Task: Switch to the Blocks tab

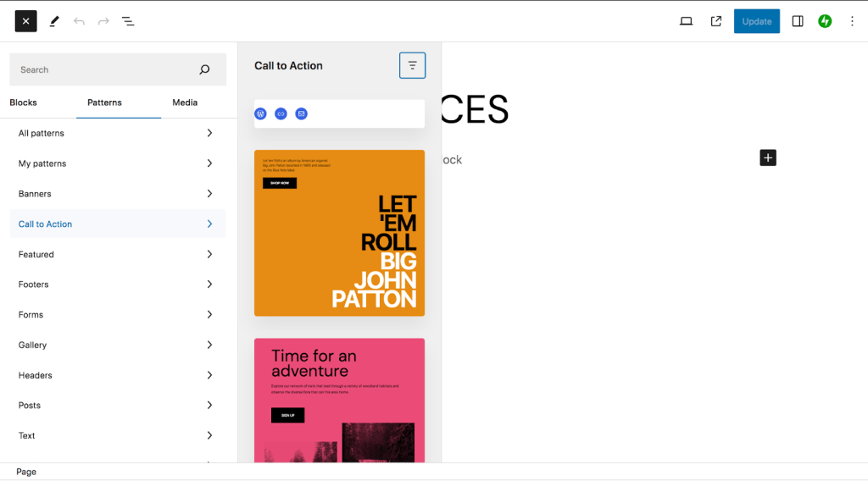Action: [x=23, y=102]
